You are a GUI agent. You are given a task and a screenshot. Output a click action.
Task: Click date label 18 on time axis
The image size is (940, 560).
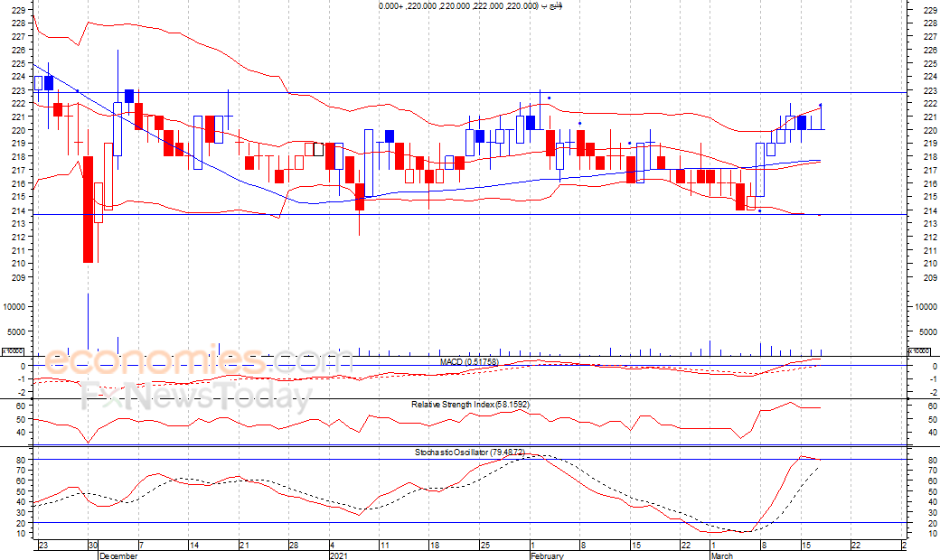pos(435,545)
